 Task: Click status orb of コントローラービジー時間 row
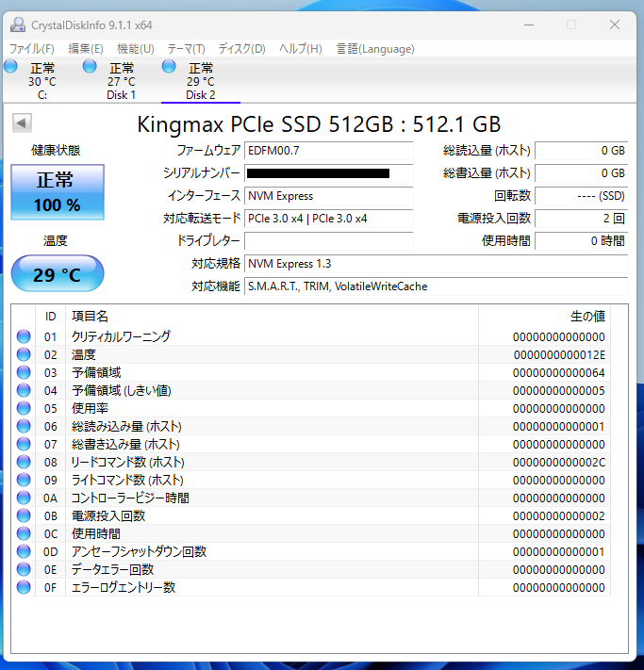24,498
